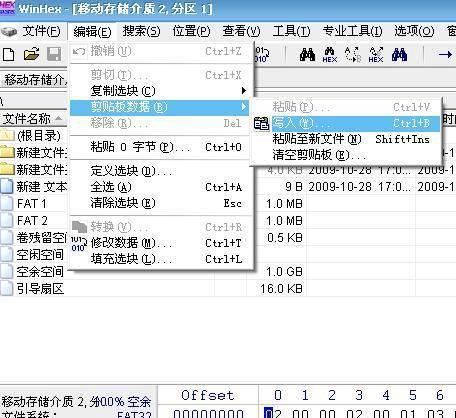Click the clipboard icon beside 写入(W)

261,124
